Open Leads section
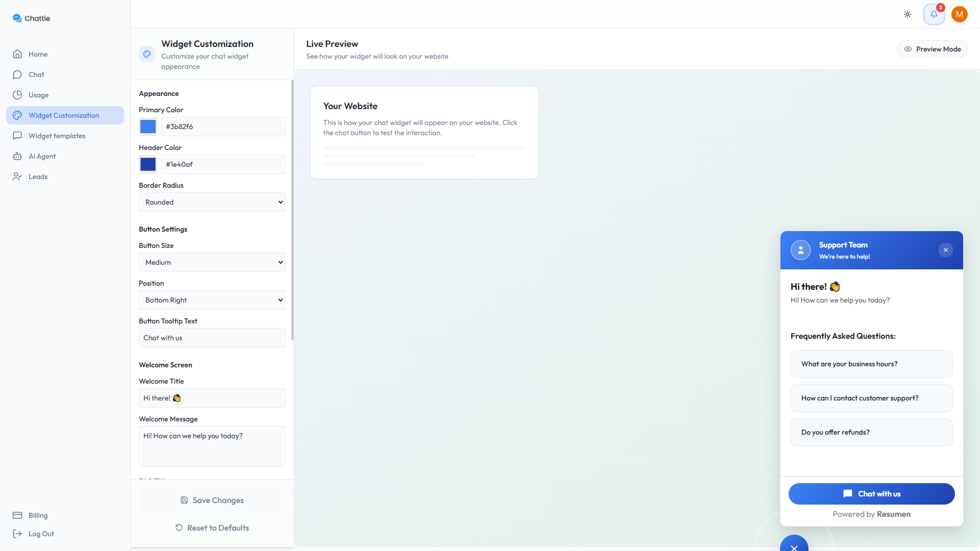Viewport: 980px width, 551px height. click(38, 177)
